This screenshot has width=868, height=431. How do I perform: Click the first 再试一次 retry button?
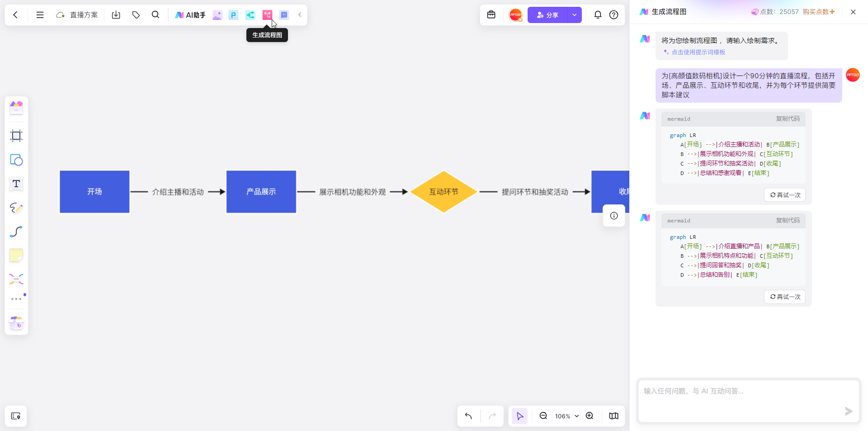pos(785,195)
